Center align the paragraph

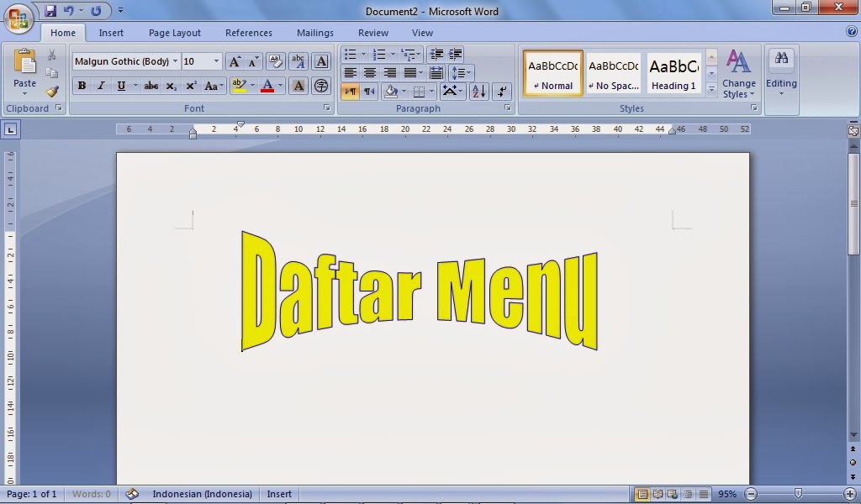click(370, 72)
